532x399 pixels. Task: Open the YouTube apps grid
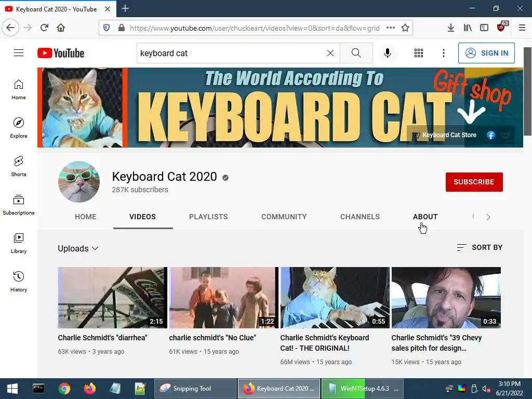pyautogui.click(x=419, y=53)
